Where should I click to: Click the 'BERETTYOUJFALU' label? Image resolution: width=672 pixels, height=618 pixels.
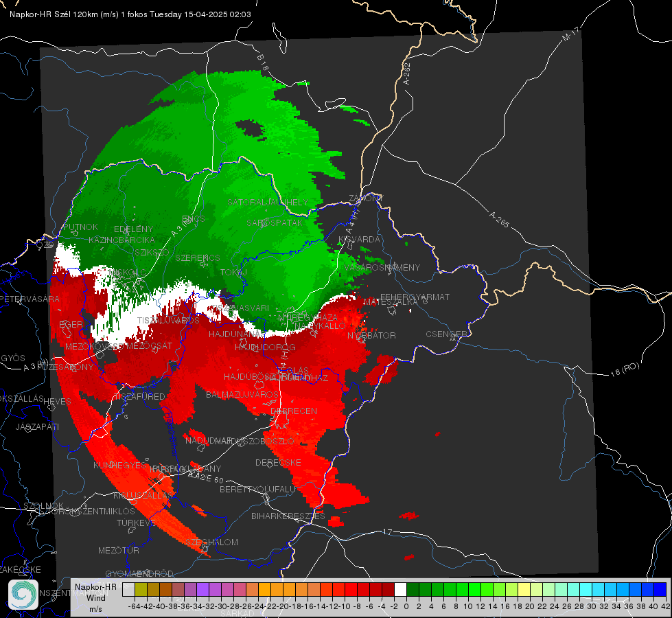[x=257, y=490]
